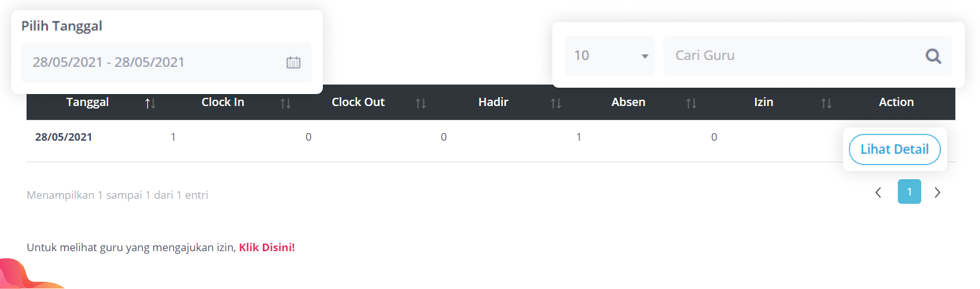Go to the next page arrow

pyautogui.click(x=938, y=192)
